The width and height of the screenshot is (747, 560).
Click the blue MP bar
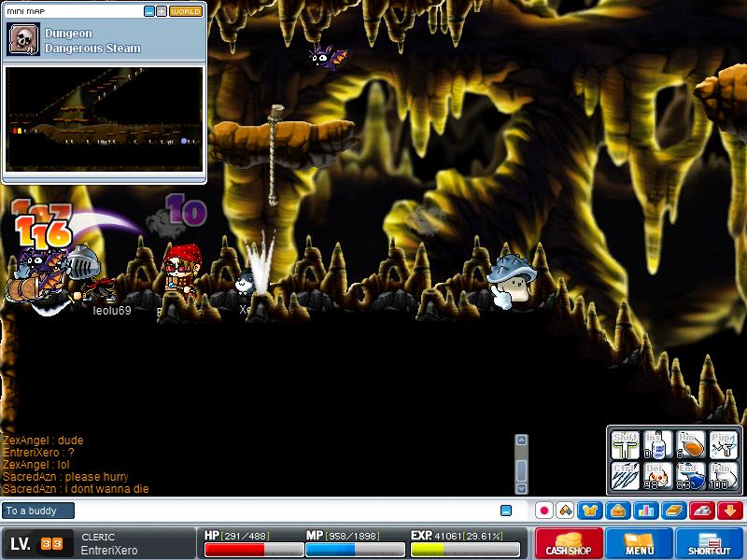[x=355, y=550]
